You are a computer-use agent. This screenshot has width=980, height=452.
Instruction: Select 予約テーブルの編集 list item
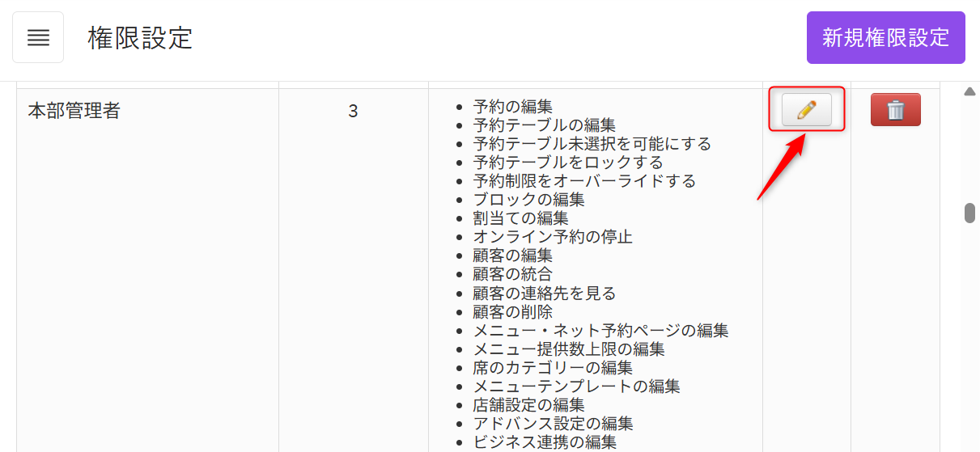545,125
